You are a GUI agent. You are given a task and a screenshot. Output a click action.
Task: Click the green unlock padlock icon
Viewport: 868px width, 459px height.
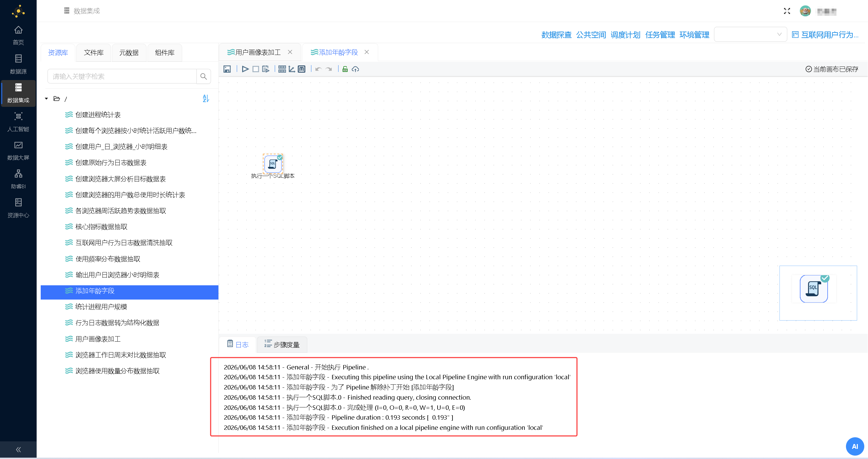345,69
